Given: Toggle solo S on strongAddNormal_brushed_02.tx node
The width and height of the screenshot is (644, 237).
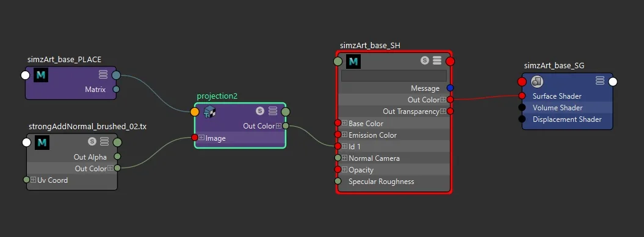Looking at the screenshot, I should [92, 141].
